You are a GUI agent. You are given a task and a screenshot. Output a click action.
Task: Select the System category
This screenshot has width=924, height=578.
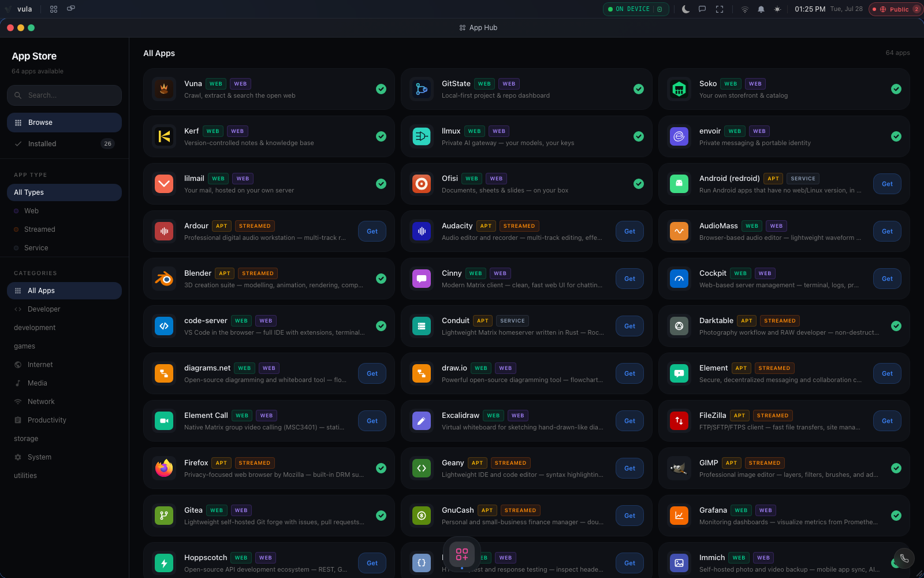point(64,457)
